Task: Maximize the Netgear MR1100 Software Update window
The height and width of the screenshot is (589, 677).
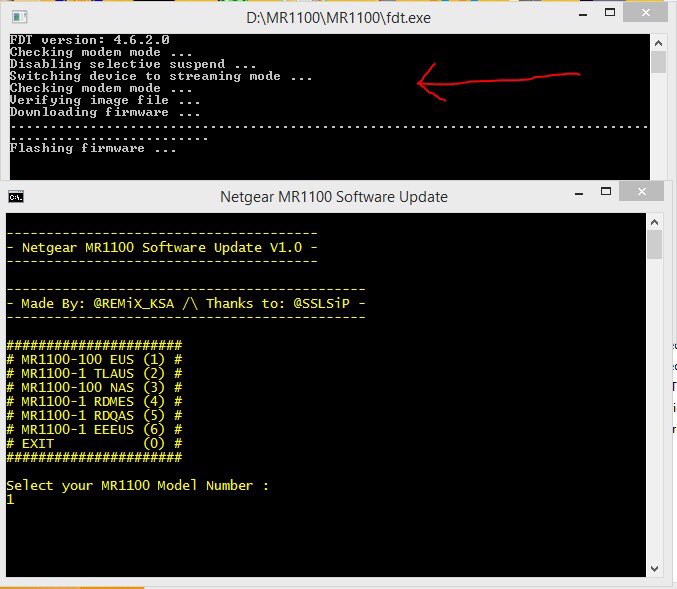Action: tap(606, 191)
